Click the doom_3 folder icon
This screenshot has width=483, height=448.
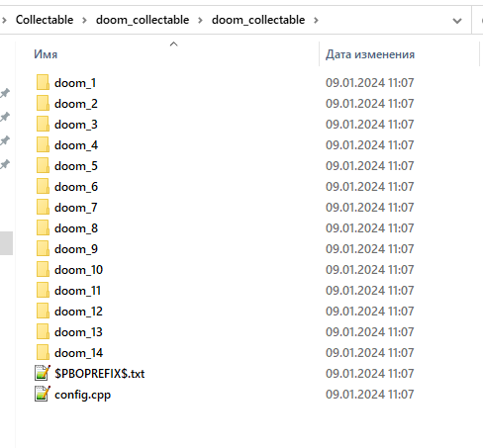(43, 124)
